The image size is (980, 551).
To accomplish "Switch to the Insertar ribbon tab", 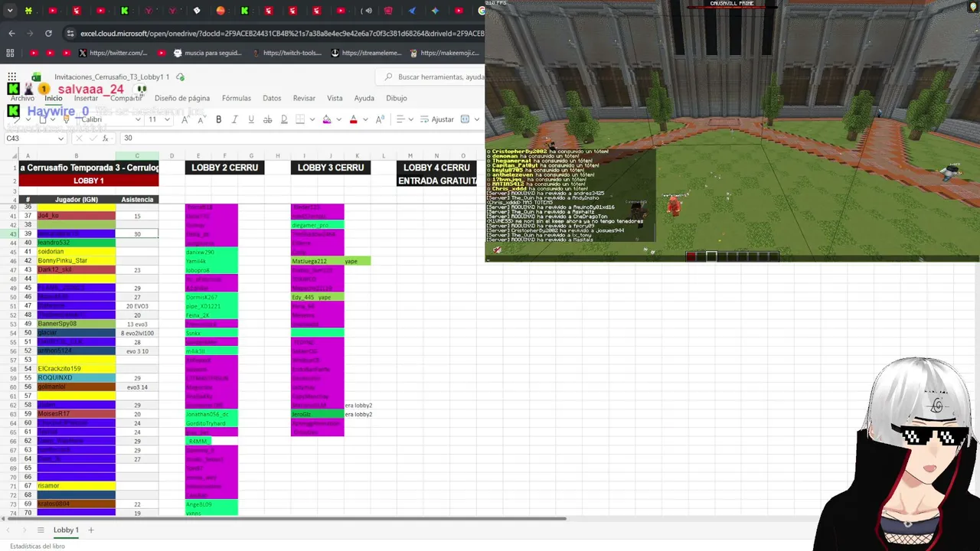I will click(x=86, y=98).
